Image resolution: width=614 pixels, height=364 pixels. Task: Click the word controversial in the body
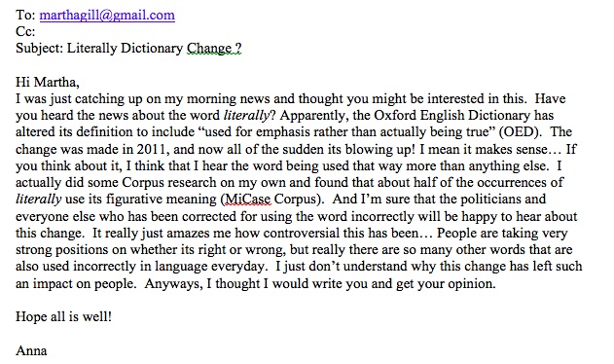301,233
